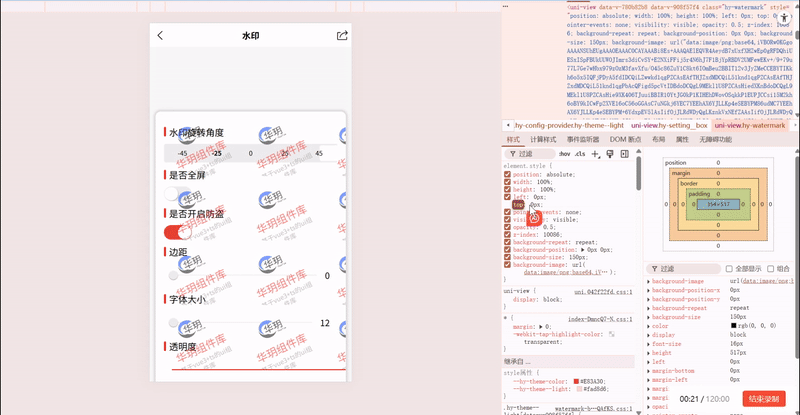Image resolution: width=800 pixels, height=415 pixels.
Task: Uncheck the z-index: 10086 declaration
Action: pyautogui.click(x=507, y=235)
